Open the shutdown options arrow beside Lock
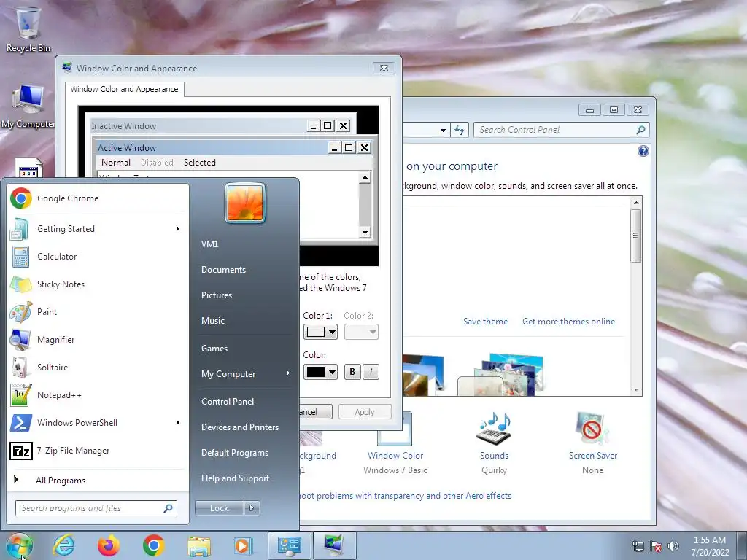The image size is (747, 560). (252, 508)
